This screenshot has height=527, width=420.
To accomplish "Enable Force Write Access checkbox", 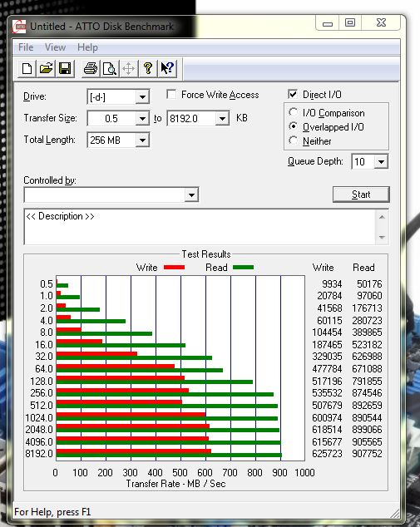I will [x=171, y=94].
